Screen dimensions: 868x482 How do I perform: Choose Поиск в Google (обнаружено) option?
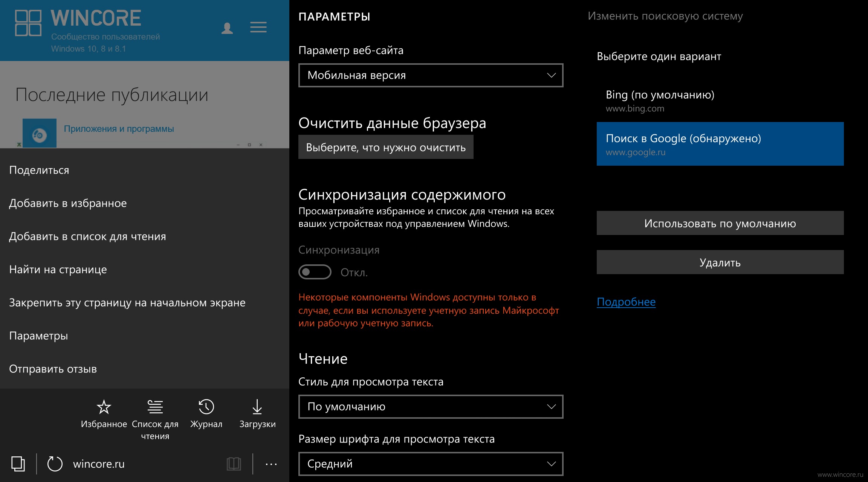(x=720, y=144)
